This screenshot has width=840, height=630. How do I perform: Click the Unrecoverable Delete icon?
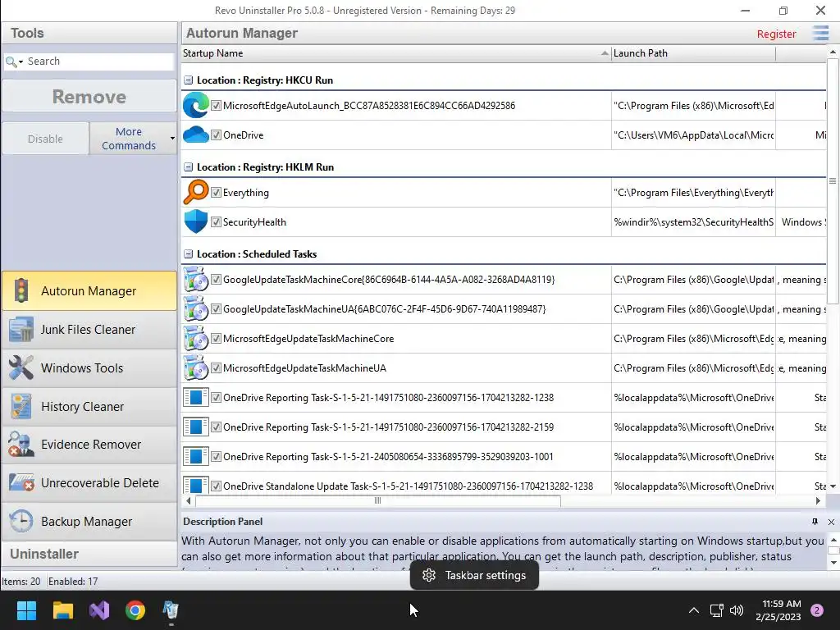pyautogui.click(x=21, y=482)
